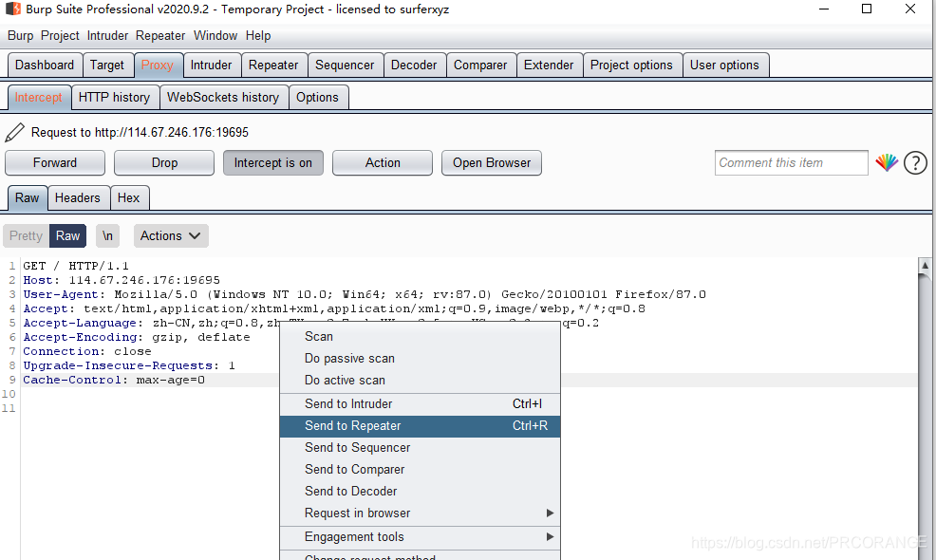Click the help question mark icon
Viewport: 936px width, 560px height.
[x=915, y=162]
